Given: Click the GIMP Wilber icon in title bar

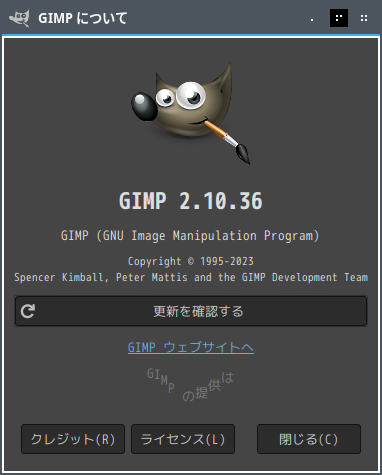Looking at the screenshot, I should (19, 18).
